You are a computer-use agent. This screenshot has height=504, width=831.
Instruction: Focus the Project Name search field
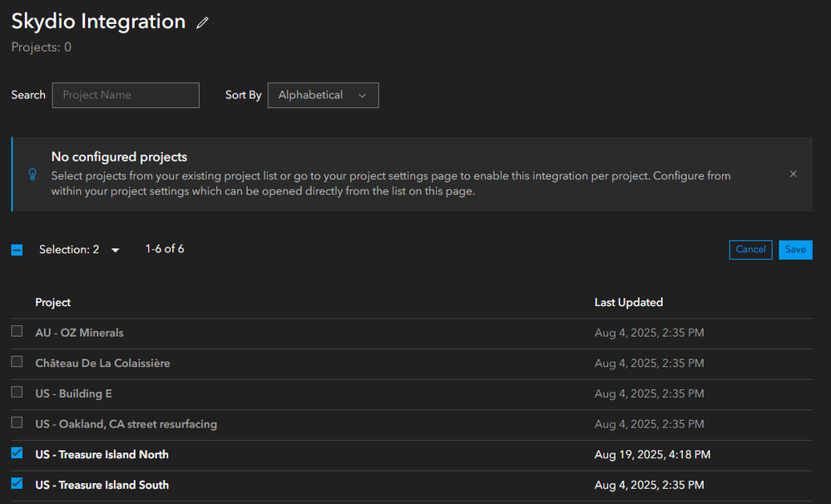(126, 96)
